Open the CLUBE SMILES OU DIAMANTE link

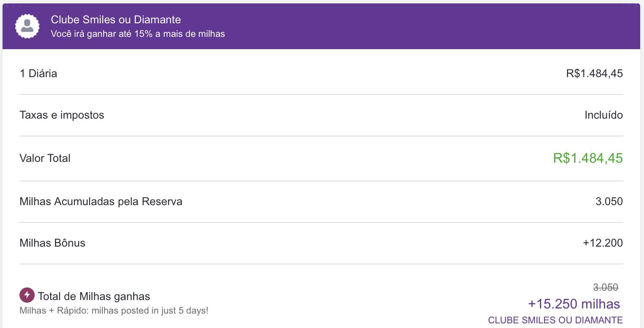(x=555, y=320)
